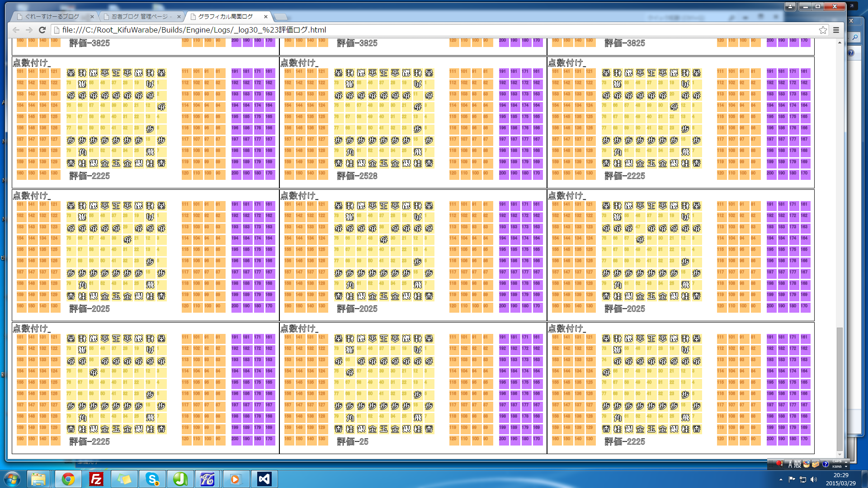The image size is (868, 488).
Task: Open the Windows Start menu
Action: [x=12, y=479]
